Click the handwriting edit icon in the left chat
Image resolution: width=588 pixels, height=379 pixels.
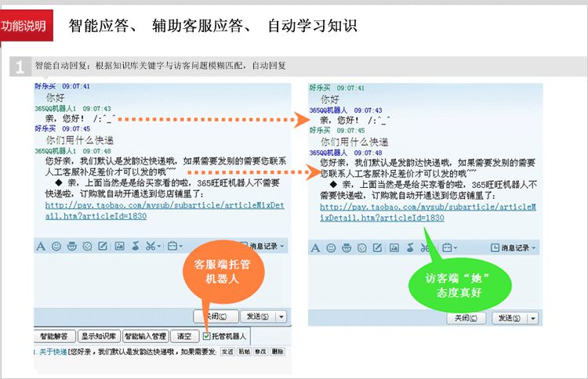tap(103, 246)
